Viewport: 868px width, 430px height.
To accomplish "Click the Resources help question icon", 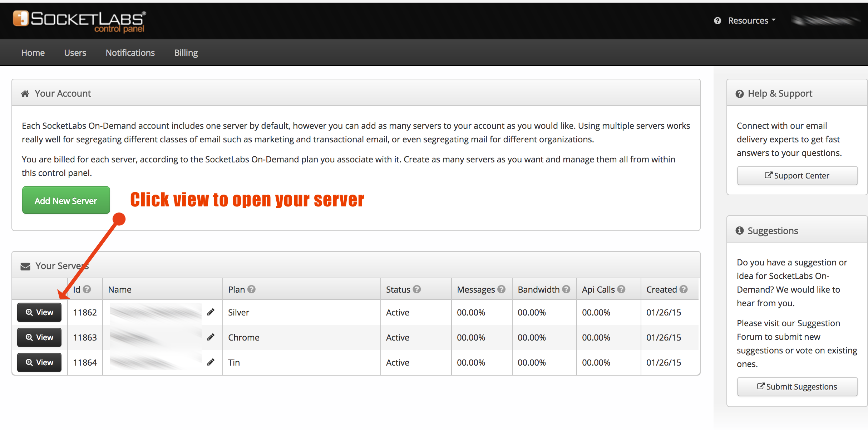I will [717, 21].
